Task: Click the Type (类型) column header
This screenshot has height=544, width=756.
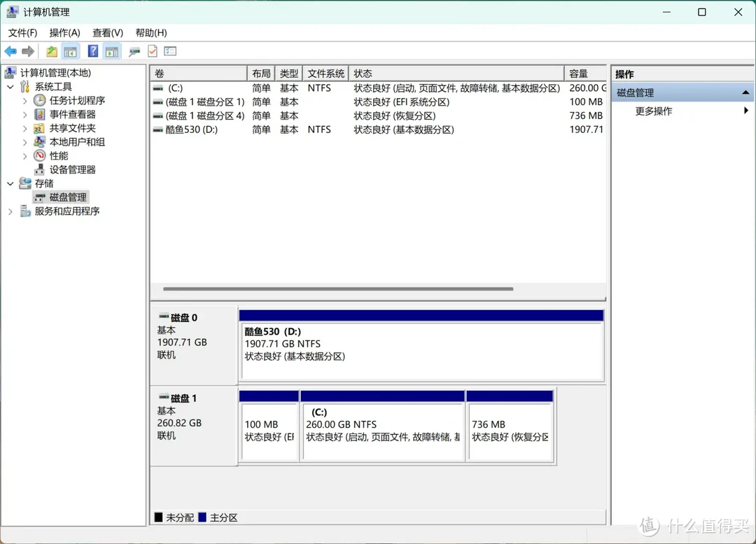Action: point(289,74)
